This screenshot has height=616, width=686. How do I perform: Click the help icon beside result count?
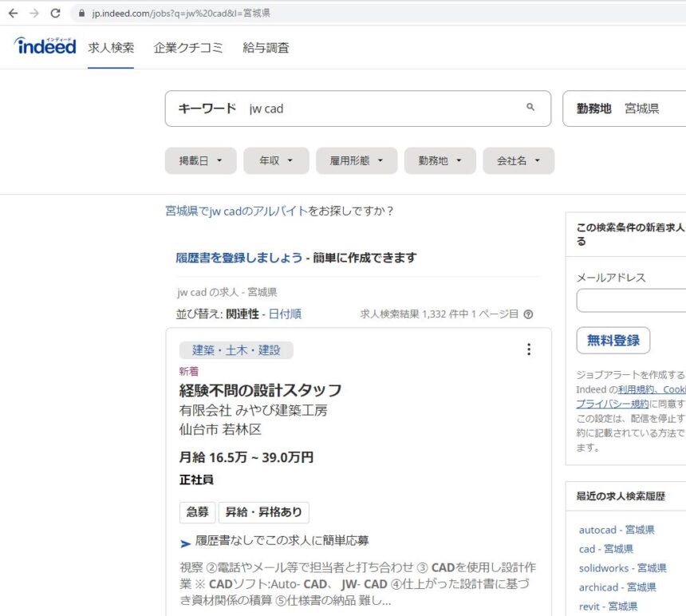tap(529, 314)
